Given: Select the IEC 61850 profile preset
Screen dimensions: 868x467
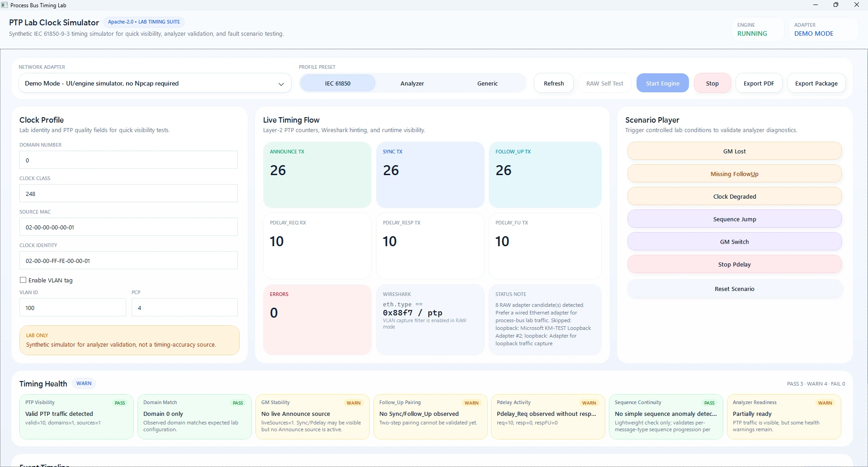Looking at the screenshot, I should 338,83.
